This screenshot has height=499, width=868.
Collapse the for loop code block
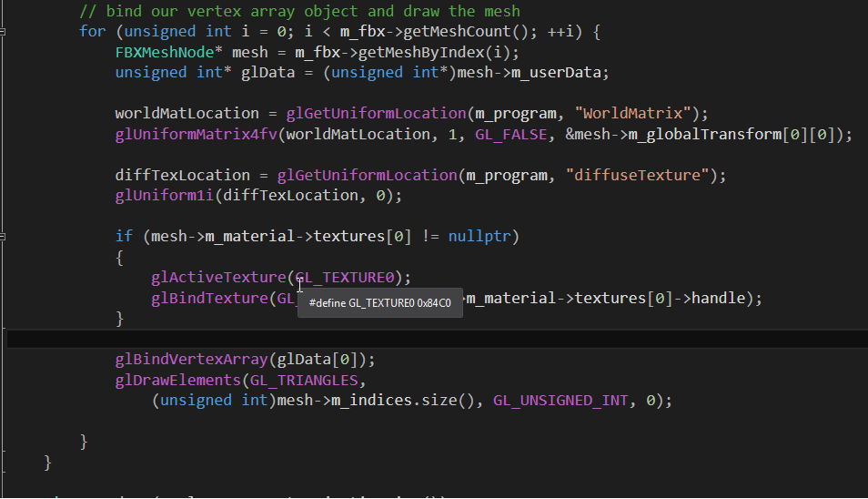[x=2, y=32]
